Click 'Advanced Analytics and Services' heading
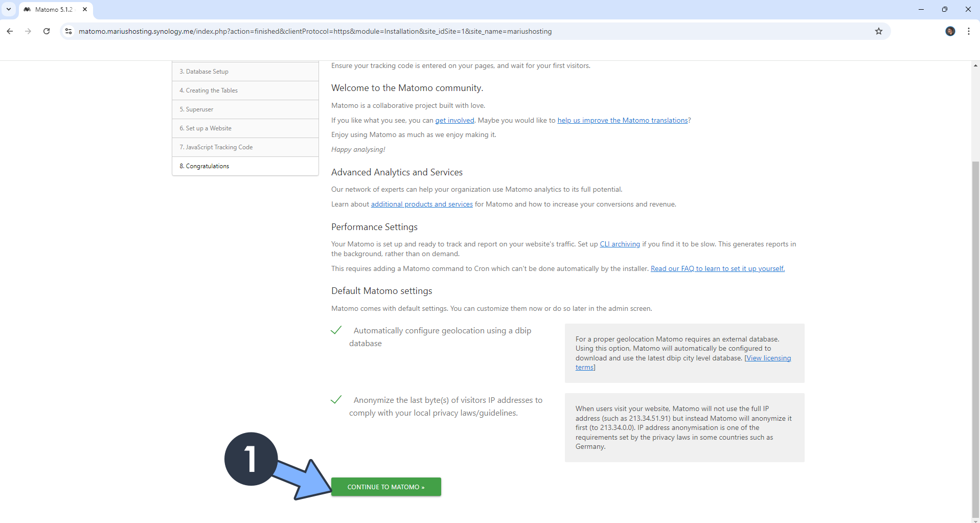Screen dimensions: 980x523 point(397,172)
